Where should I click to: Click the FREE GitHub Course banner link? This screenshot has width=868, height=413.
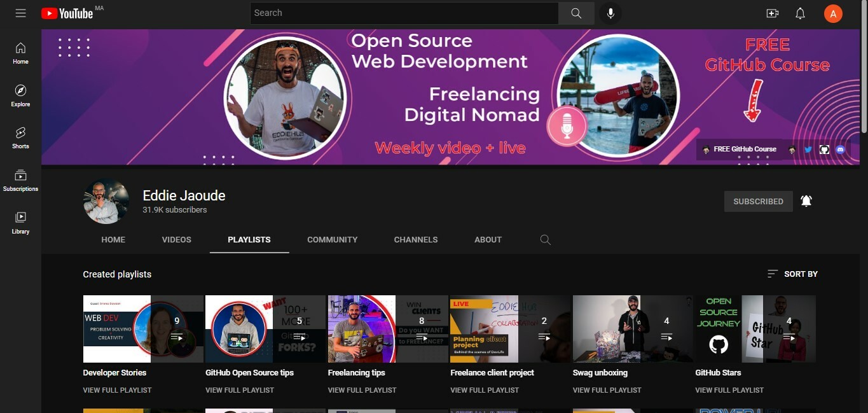740,150
